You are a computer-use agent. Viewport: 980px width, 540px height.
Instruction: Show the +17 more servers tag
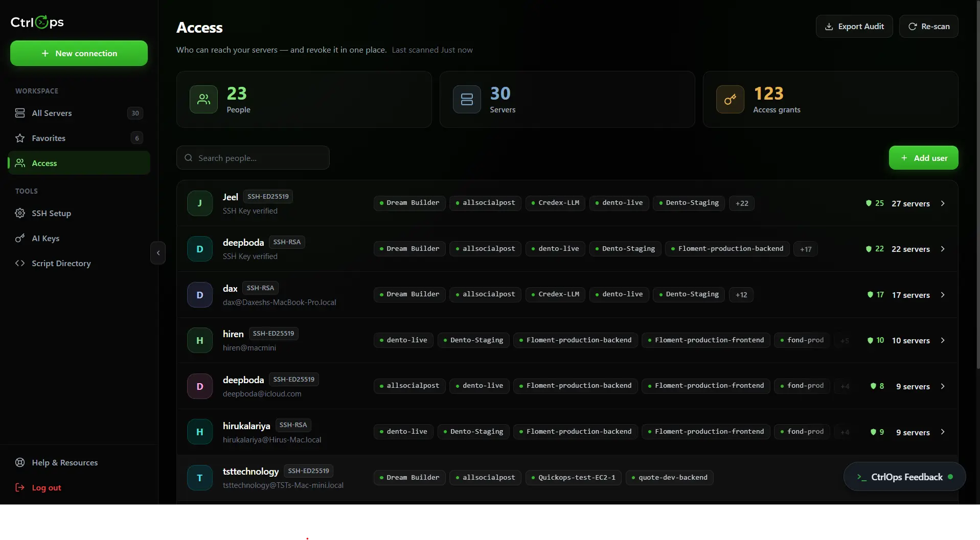click(806, 249)
